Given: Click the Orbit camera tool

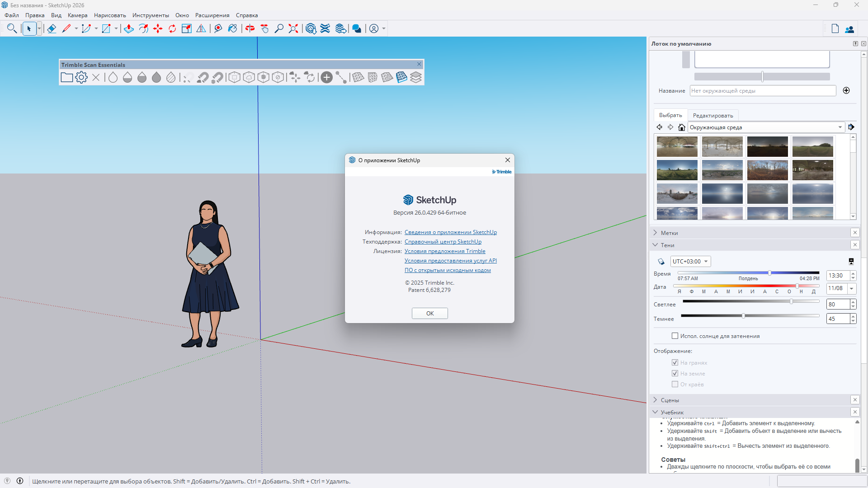Looking at the screenshot, I should pos(250,28).
